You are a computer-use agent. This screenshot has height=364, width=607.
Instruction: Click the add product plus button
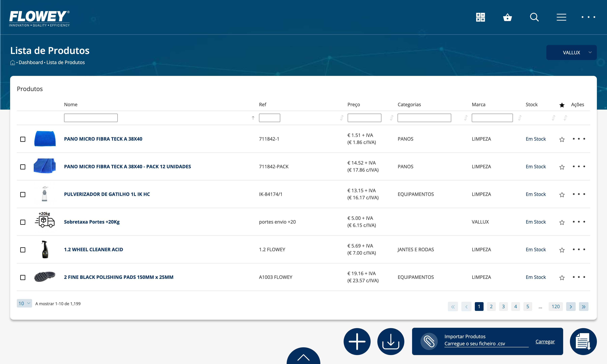(x=357, y=341)
